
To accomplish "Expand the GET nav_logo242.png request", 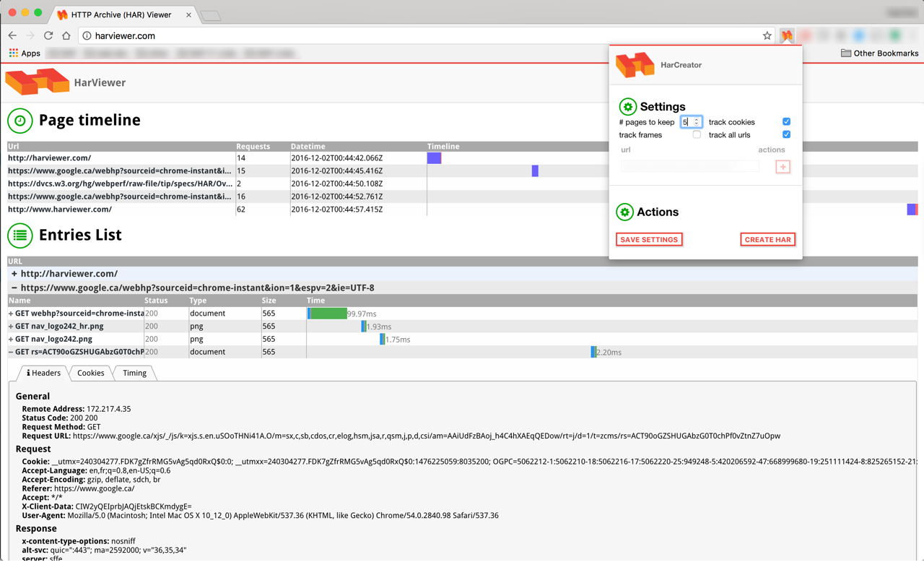I will 11,339.
